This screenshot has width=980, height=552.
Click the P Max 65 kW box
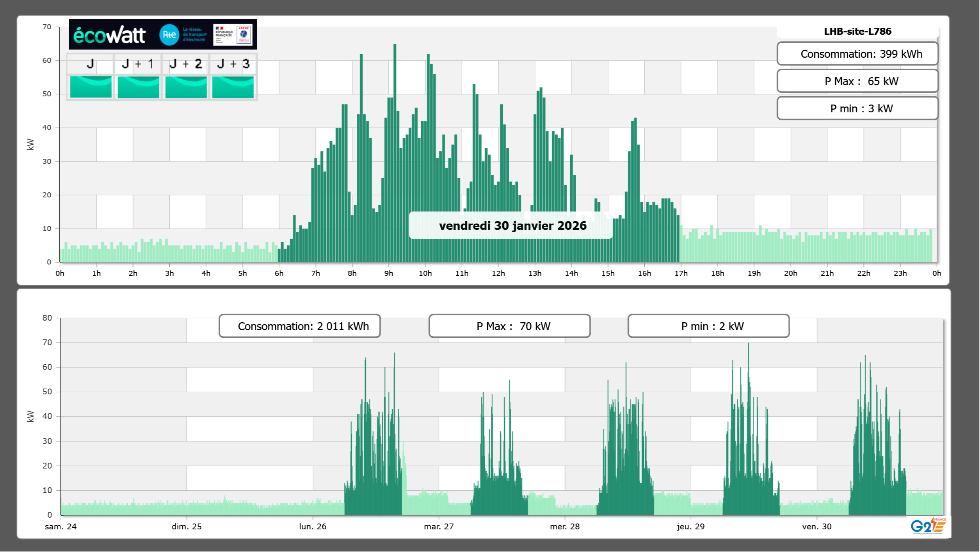[857, 81]
